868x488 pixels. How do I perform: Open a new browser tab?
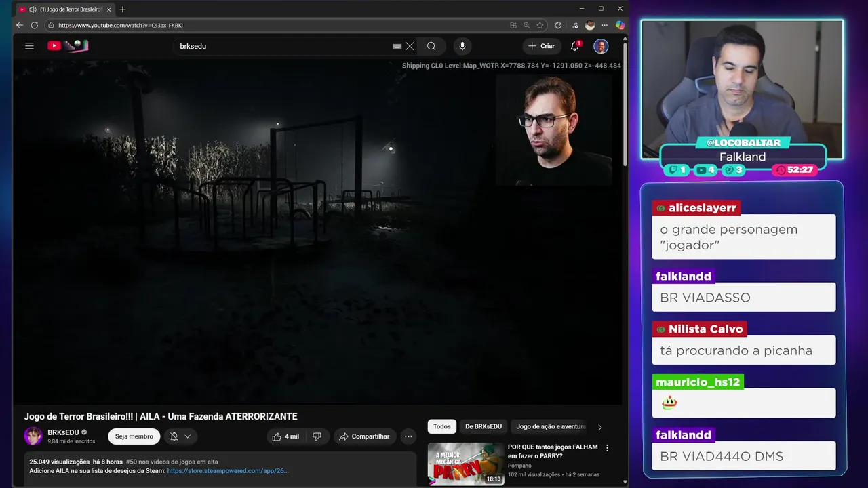tap(123, 9)
